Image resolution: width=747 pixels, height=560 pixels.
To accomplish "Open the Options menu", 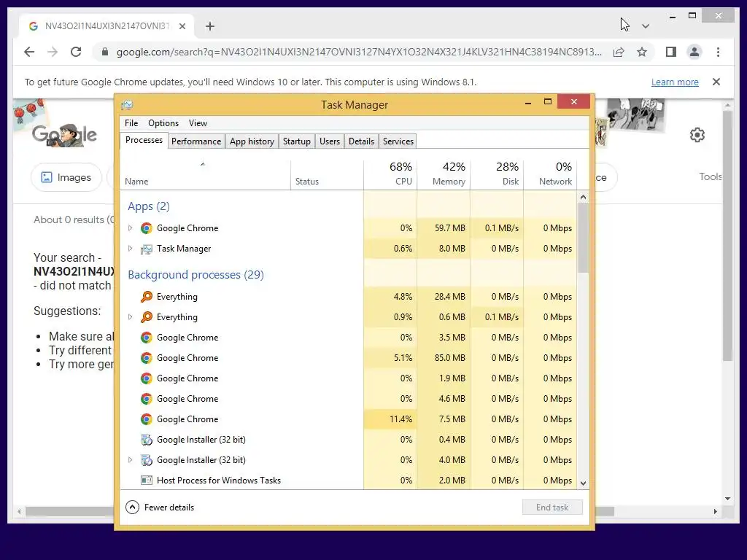I will [x=163, y=122].
